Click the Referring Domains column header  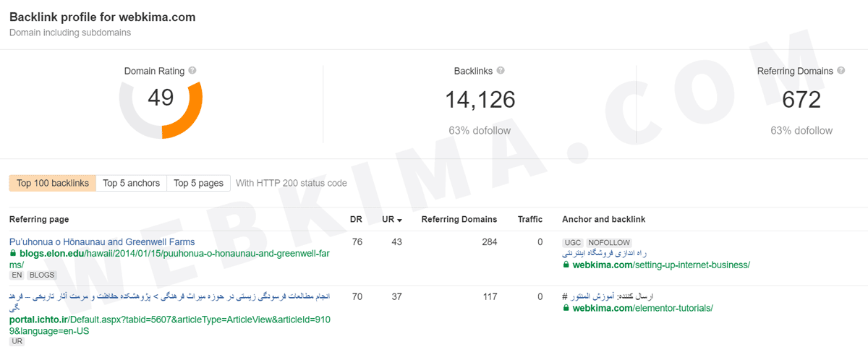click(459, 219)
